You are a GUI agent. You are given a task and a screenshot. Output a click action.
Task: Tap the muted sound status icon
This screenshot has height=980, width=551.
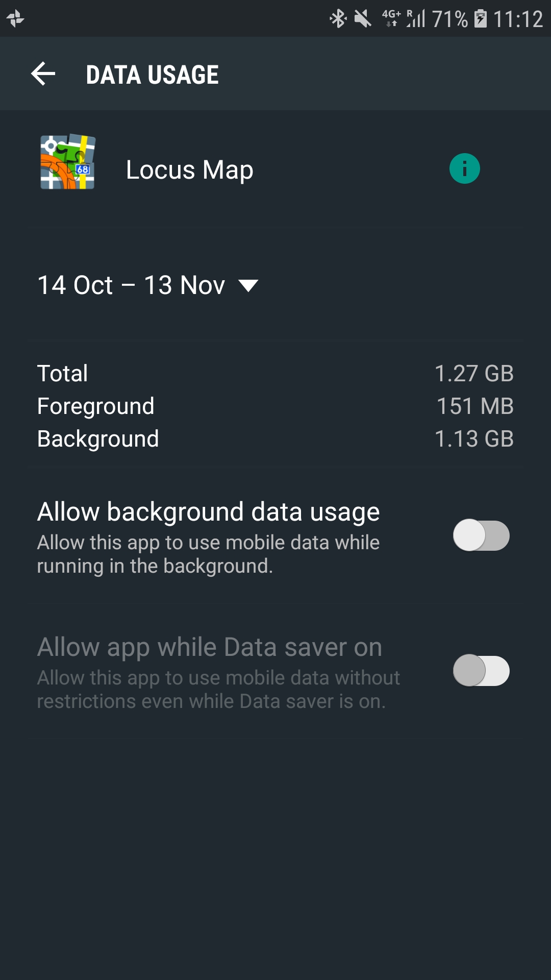click(363, 19)
